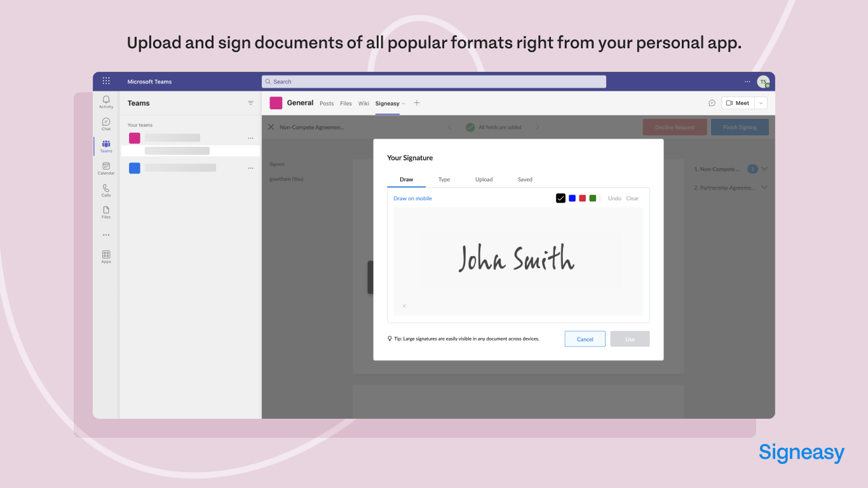
Task: Start a meeting with Meet button
Action: pyautogui.click(x=738, y=103)
